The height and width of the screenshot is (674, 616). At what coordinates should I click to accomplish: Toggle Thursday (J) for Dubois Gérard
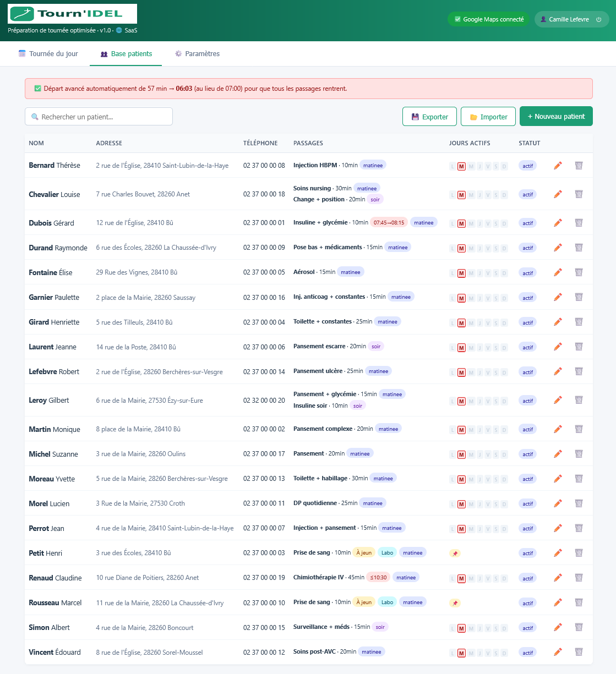click(x=479, y=223)
